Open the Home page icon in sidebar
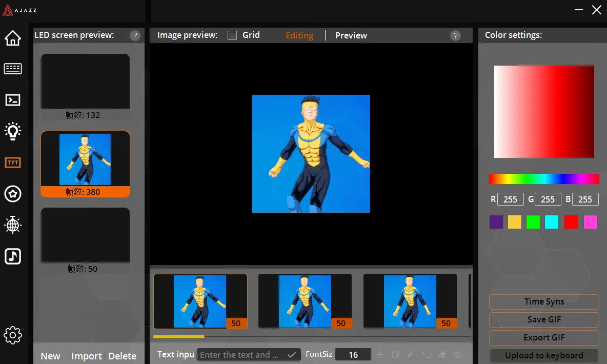The height and width of the screenshot is (364, 607). 13,38
